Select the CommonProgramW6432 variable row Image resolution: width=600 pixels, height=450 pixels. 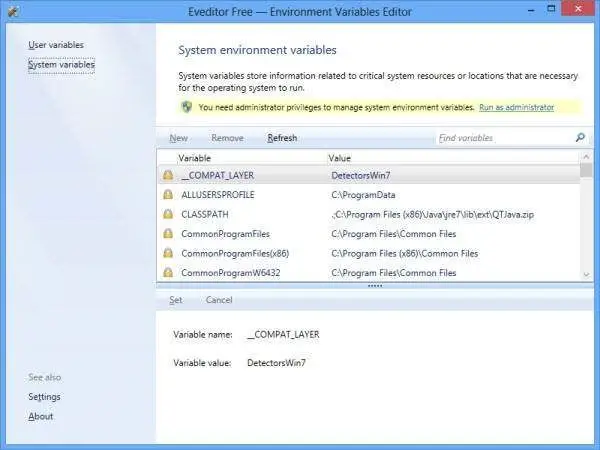tap(369, 272)
